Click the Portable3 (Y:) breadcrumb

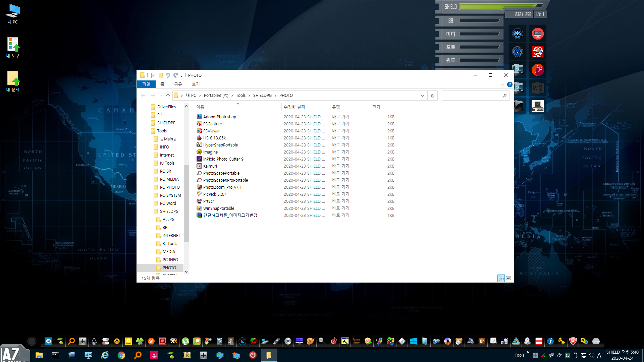pos(216,96)
